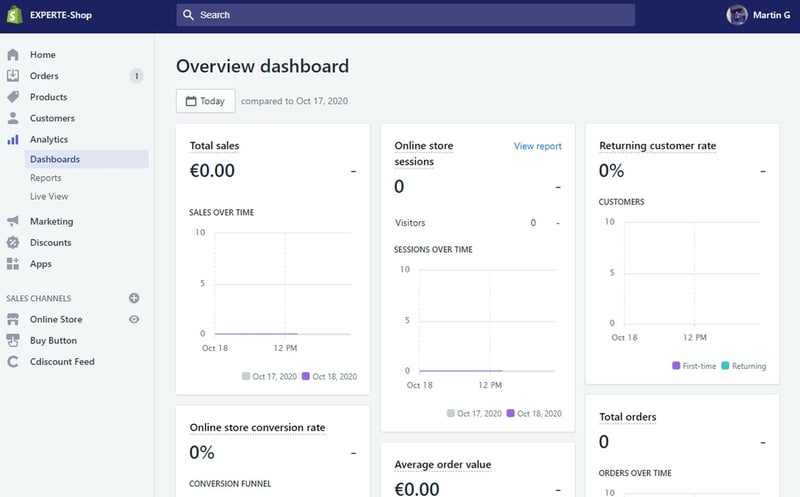This screenshot has height=497, width=800.
Task: Open Apps section
Action: coord(41,264)
